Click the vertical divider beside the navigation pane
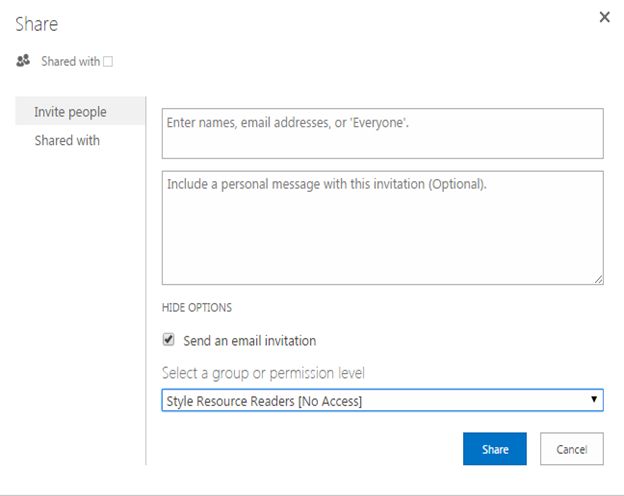This screenshot has height=496, width=624. (x=146, y=280)
